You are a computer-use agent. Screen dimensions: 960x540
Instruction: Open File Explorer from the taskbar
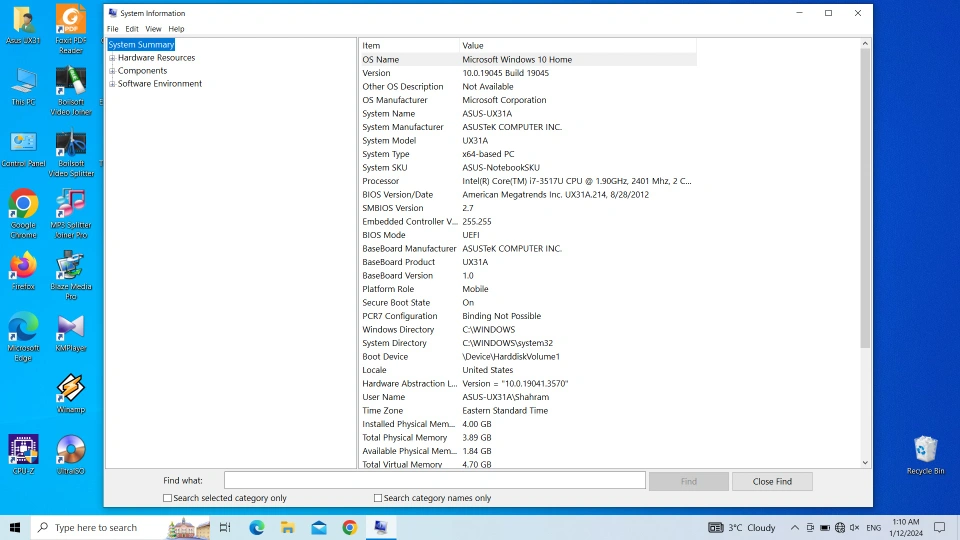(x=288, y=527)
